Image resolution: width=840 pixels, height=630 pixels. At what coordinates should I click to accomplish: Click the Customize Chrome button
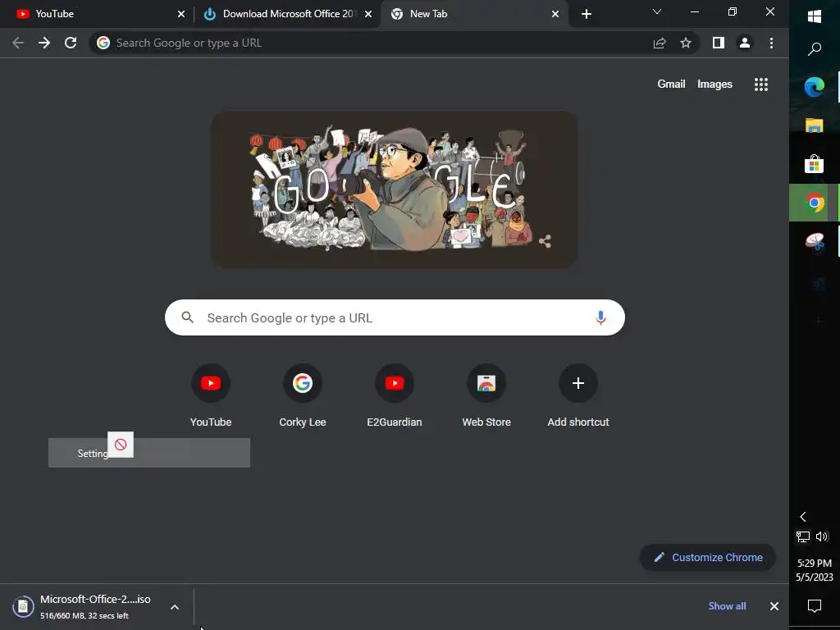pos(708,557)
